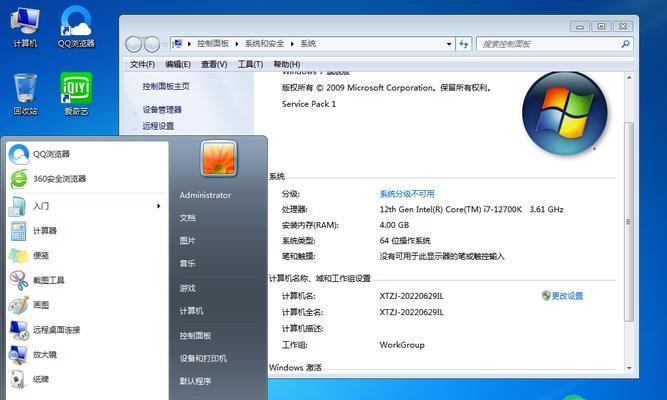Open 文档 from the Start menu
This screenshot has height=400, width=667.
(188, 218)
